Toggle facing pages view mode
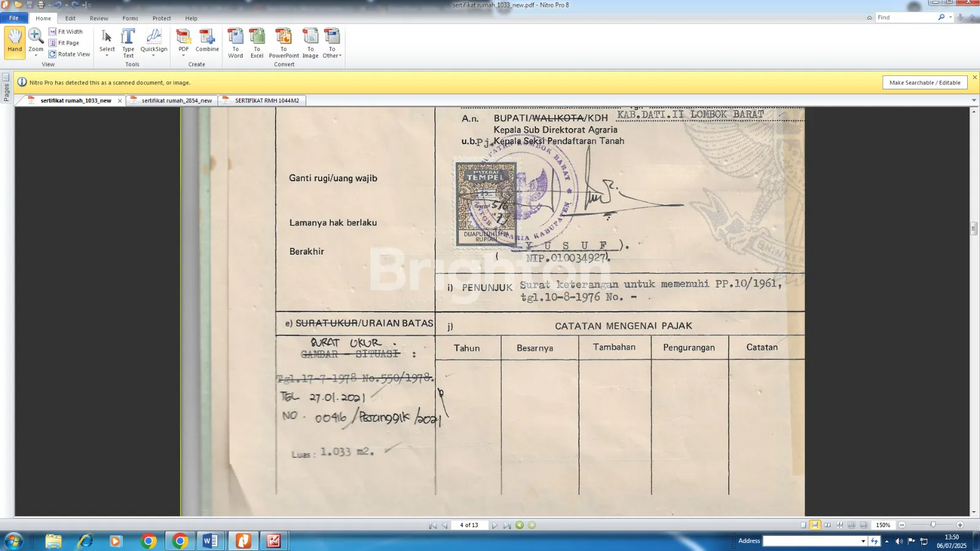Screen dimensions: 980x551 827,525
